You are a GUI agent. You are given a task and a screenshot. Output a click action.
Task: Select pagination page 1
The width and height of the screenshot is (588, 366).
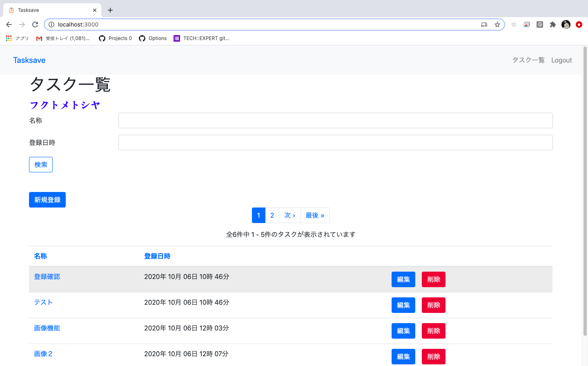coord(258,215)
